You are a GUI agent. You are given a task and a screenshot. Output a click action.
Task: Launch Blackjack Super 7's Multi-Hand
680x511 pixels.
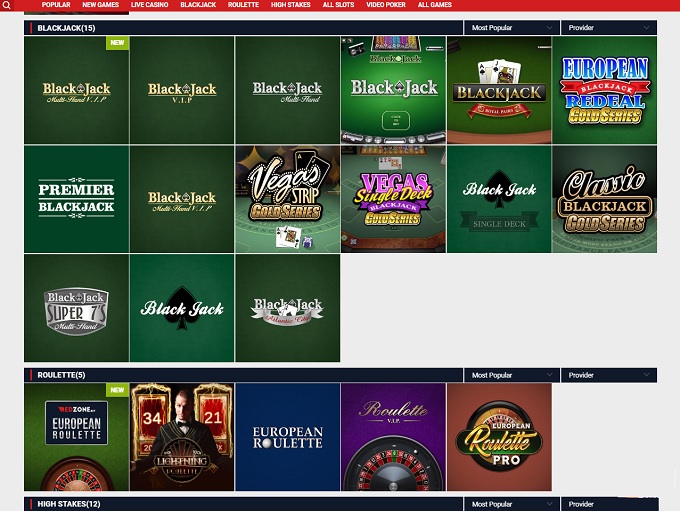coord(76,308)
